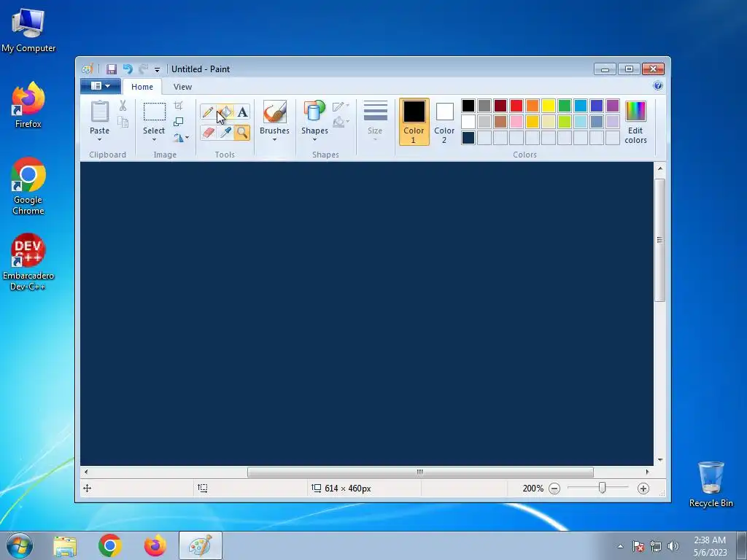Expand the Brushes dropdown arrow
Viewport: 747px width, 560px height.
click(x=274, y=139)
